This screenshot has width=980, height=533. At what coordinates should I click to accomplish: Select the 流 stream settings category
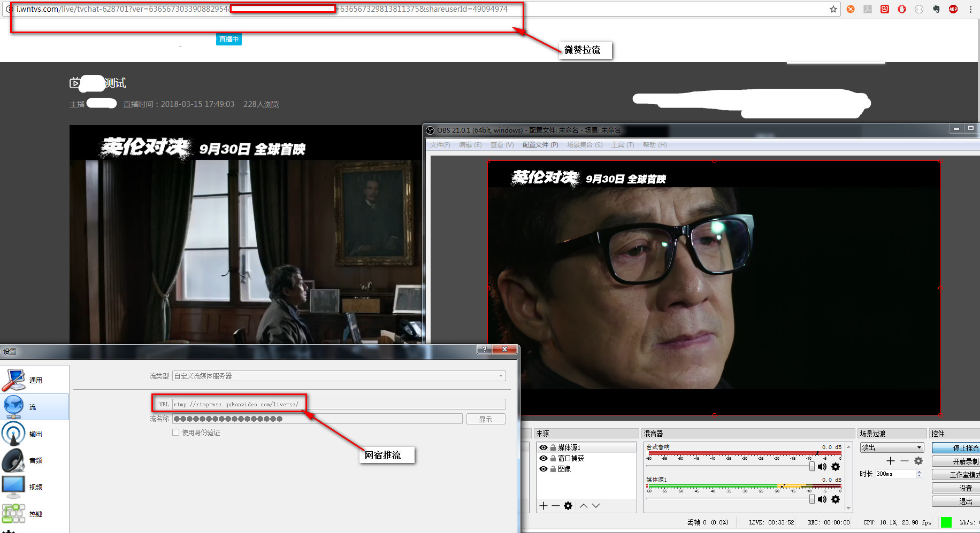[x=35, y=407]
